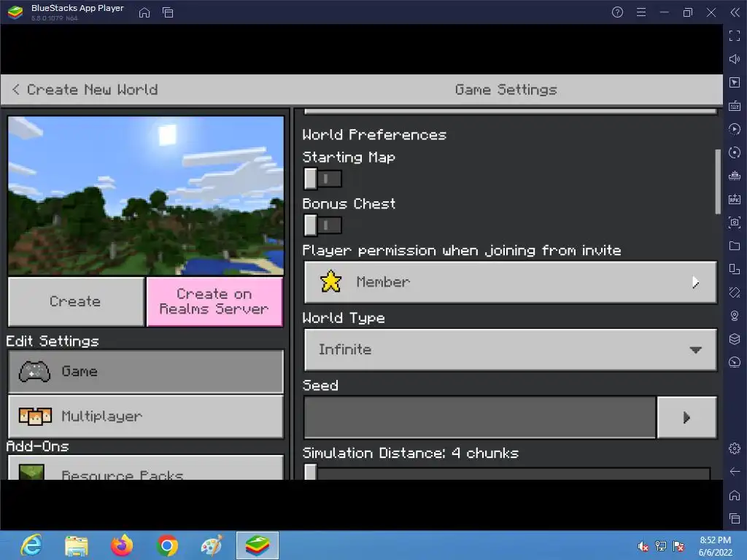
Task: Open seed picker arrow button
Action: coord(686,418)
